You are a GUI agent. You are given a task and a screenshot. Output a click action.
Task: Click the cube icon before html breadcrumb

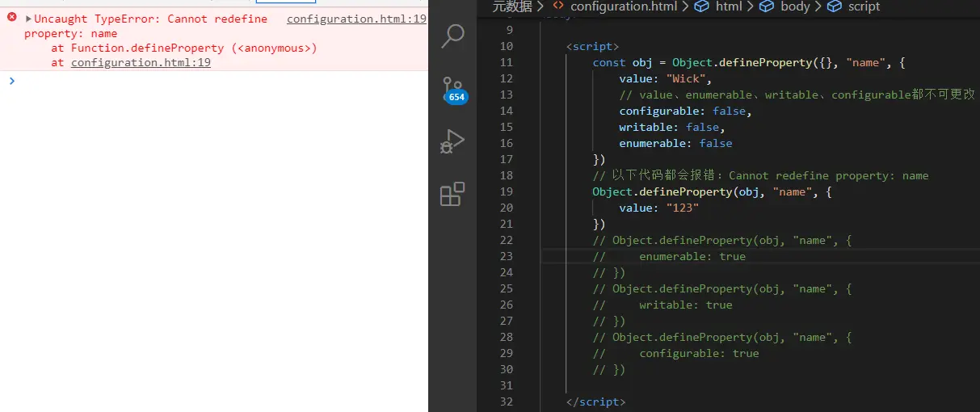coord(702,6)
